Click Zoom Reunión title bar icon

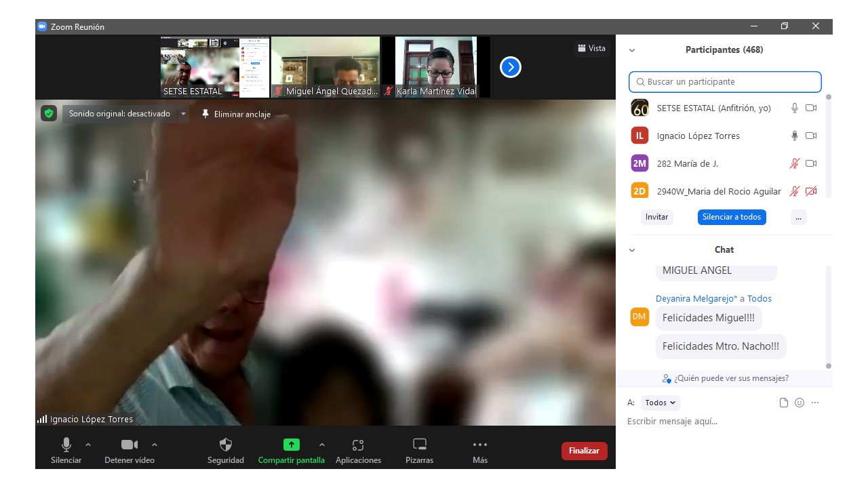coord(42,26)
